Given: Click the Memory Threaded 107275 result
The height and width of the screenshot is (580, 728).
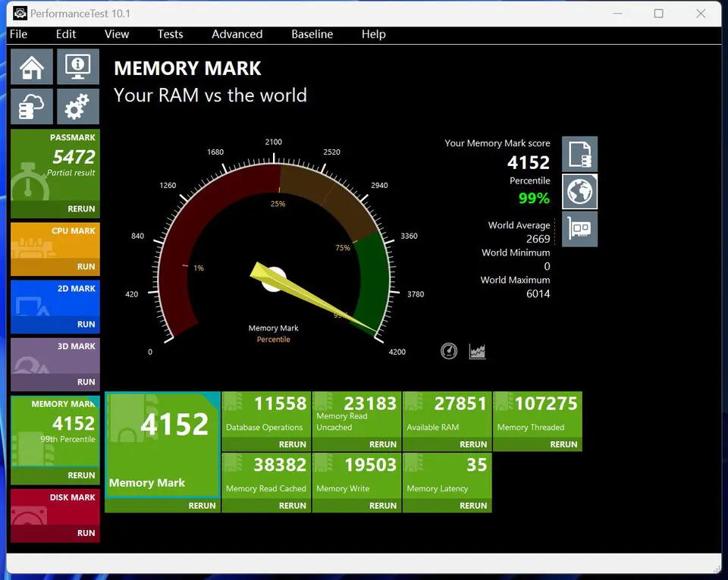Looking at the screenshot, I should pyautogui.click(x=538, y=415).
